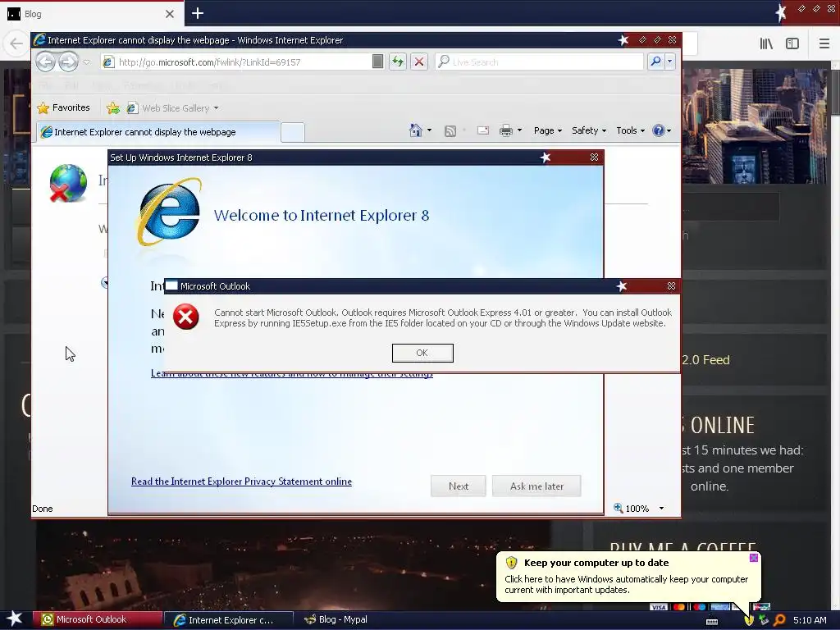
Task: Close the Microsoft Outlook error dialog
Action: 671,286
